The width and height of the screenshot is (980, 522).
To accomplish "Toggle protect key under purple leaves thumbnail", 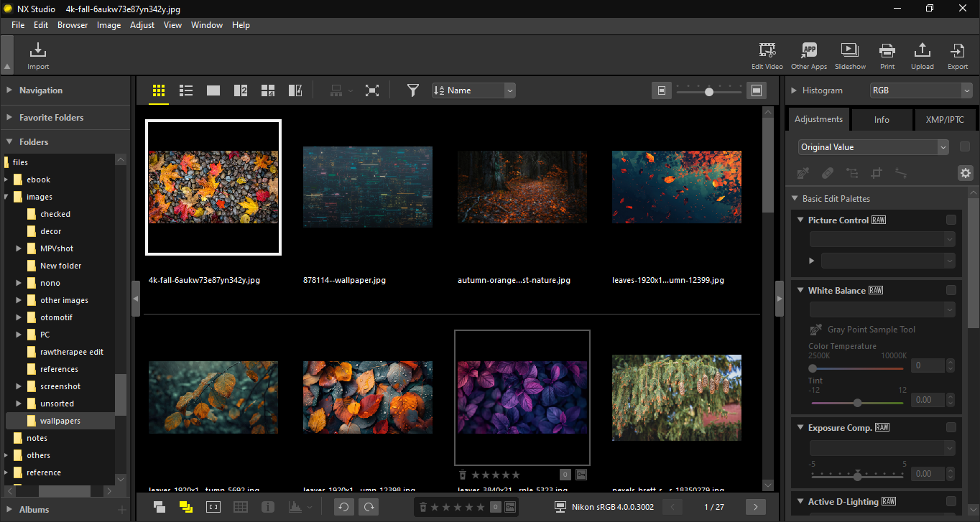I will 581,475.
